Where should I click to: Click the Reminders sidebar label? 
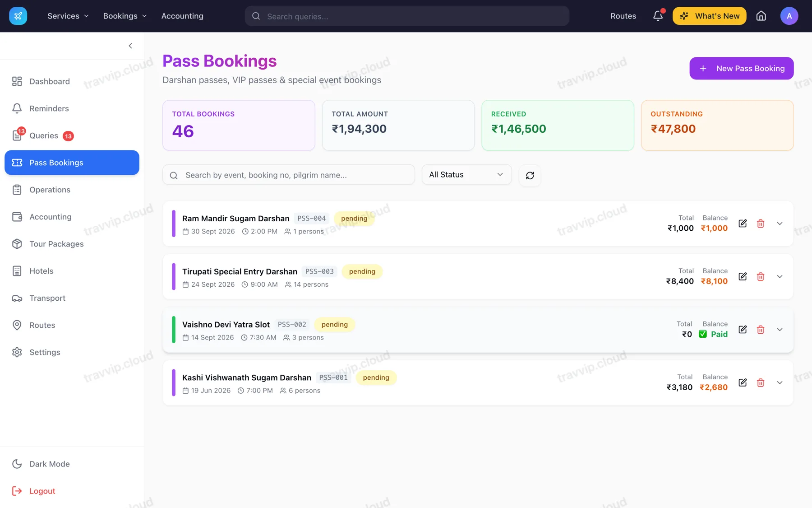(49, 108)
